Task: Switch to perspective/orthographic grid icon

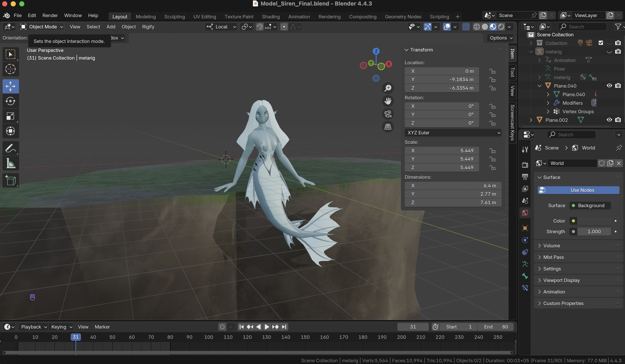Action: (x=388, y=127)
